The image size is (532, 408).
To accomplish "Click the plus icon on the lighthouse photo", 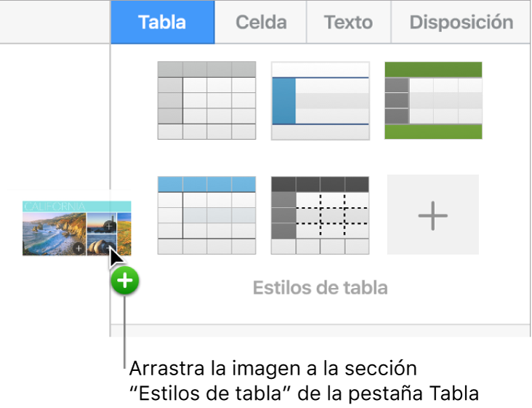I will tap(108, 226).
